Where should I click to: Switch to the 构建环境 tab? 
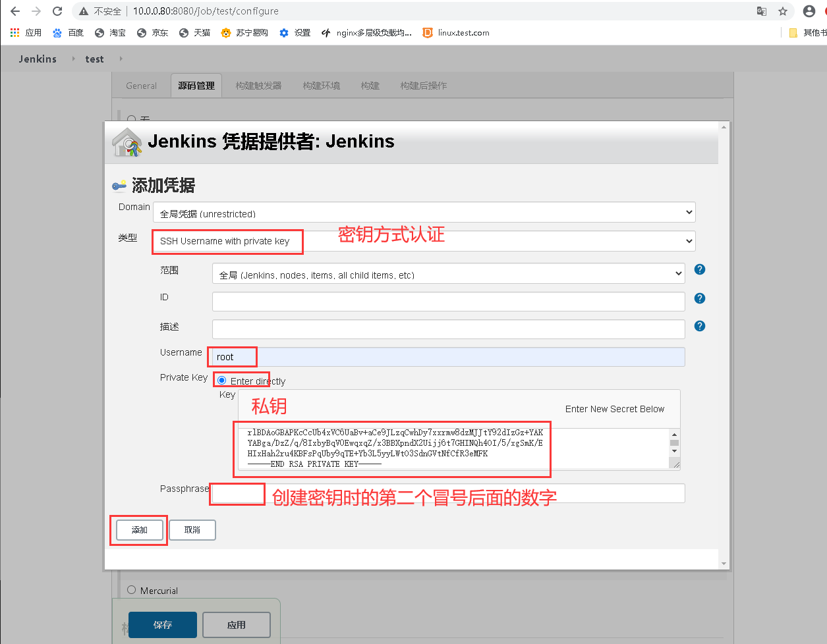pyautogui.click(x=322, y=86)
